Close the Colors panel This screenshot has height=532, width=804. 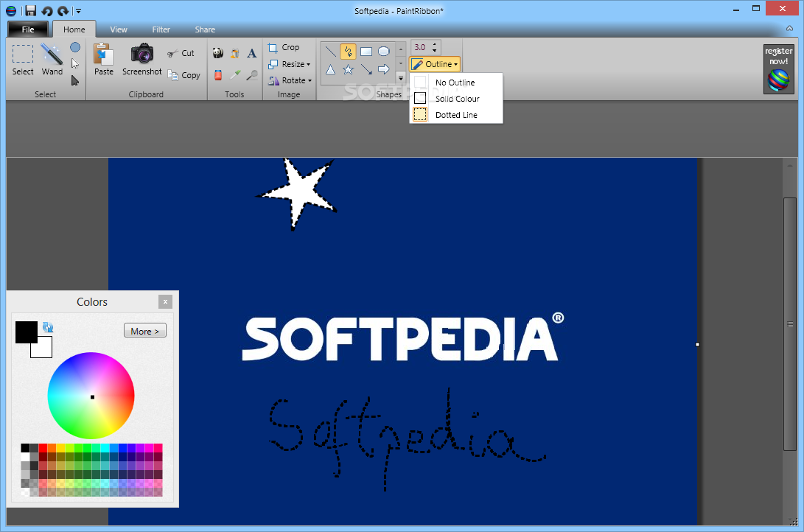pos(165,302)
